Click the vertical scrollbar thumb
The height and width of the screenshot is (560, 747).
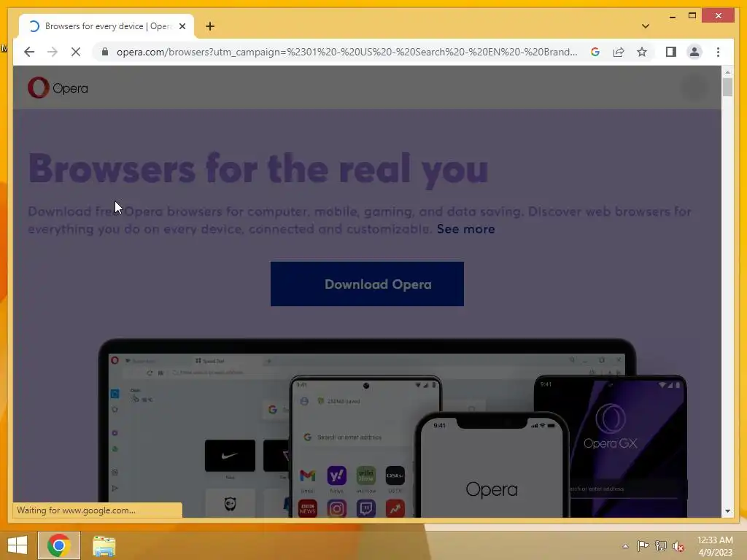point(727,87)
